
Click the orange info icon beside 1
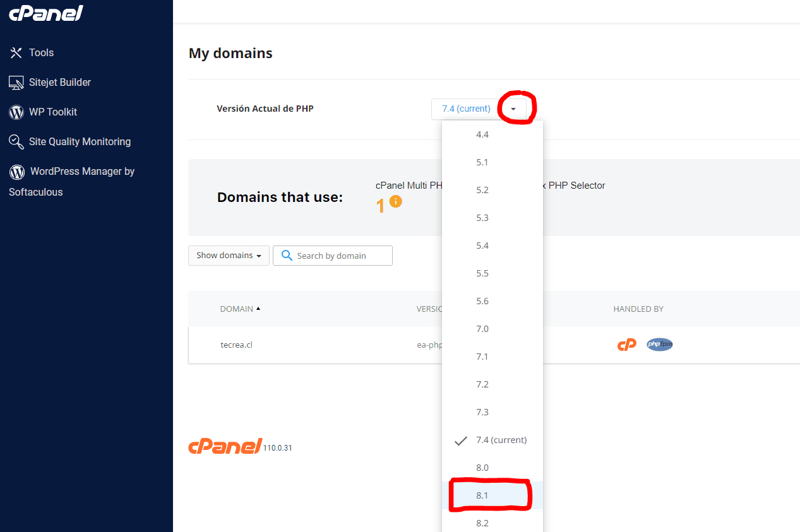coord(396,201)
